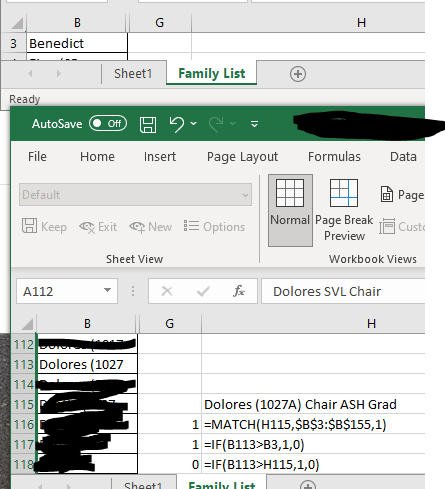Open the Data ribbon tab
Viewport: 445px width, 489px height.
click(x=403, y=156)
